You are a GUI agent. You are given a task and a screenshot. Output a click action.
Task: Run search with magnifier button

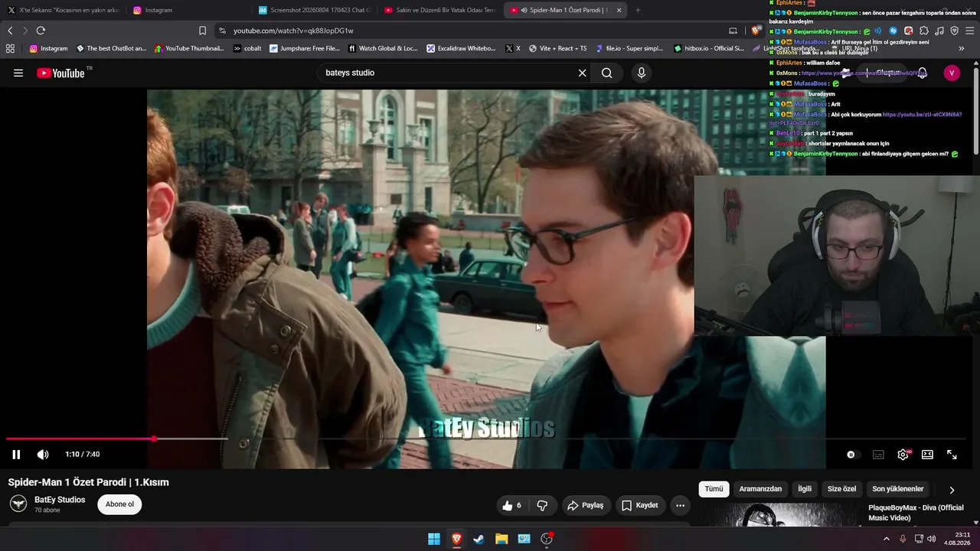coord(606,73)
